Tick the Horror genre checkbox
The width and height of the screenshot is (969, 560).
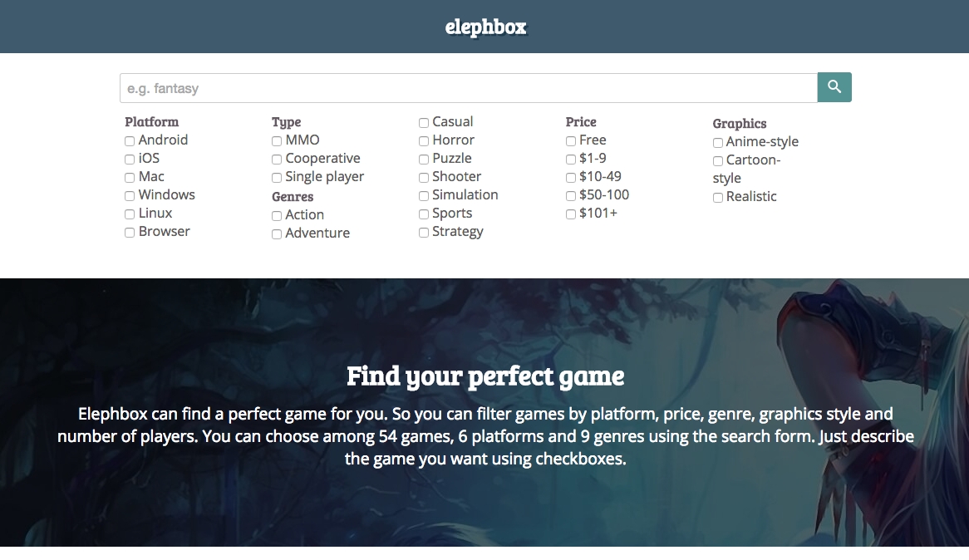(x=424, y=141)
